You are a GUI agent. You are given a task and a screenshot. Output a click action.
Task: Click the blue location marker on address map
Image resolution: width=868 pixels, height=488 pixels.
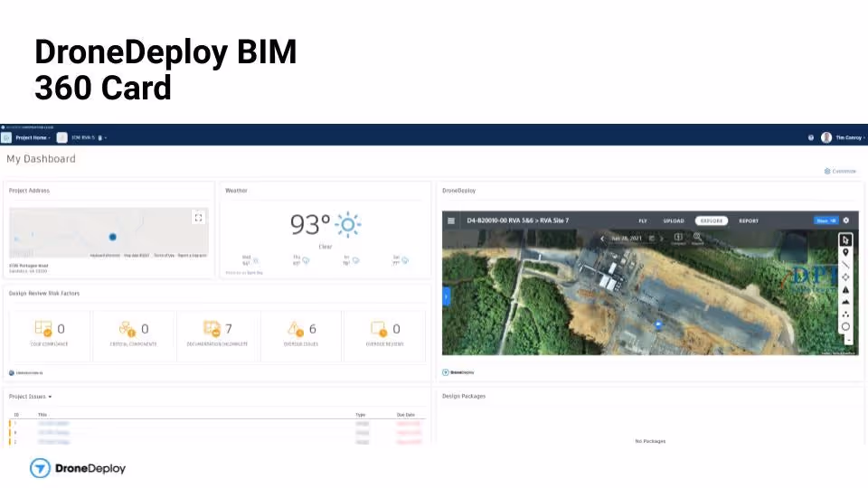[x=113, y=237]
